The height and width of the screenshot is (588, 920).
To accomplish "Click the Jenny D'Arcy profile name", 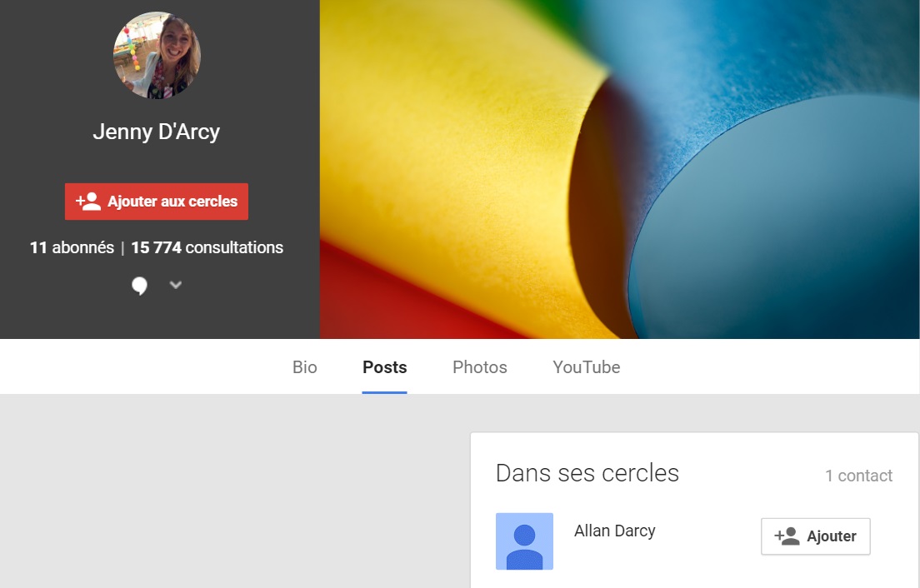I will click(157, 132).
